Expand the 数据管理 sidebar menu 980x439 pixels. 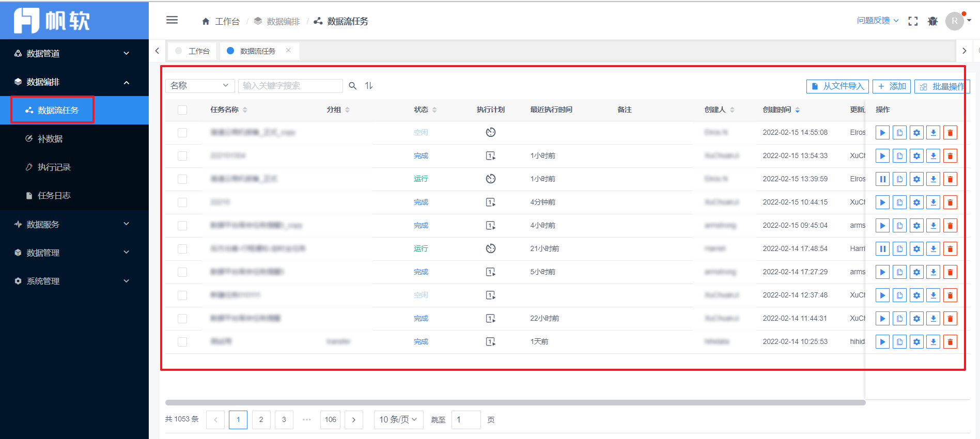74,253
